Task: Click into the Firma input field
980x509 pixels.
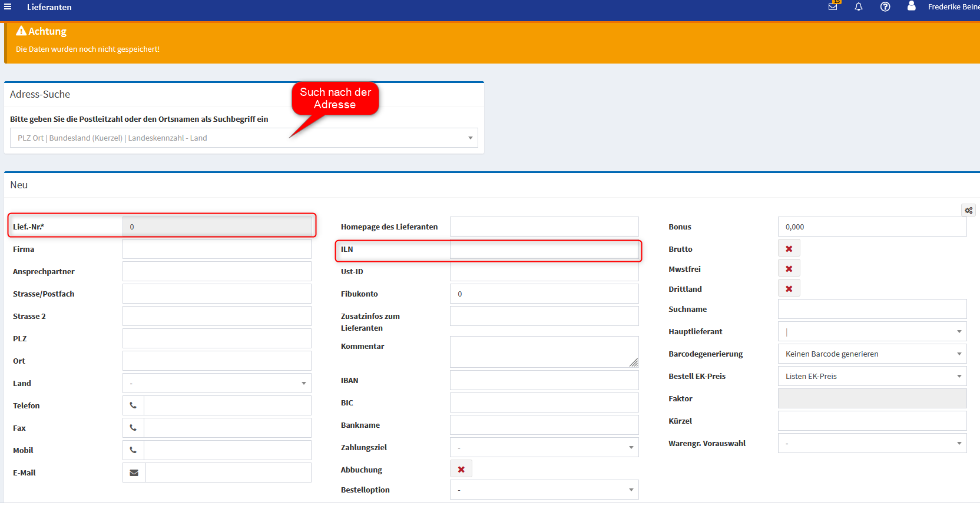Action: point(217,249)
